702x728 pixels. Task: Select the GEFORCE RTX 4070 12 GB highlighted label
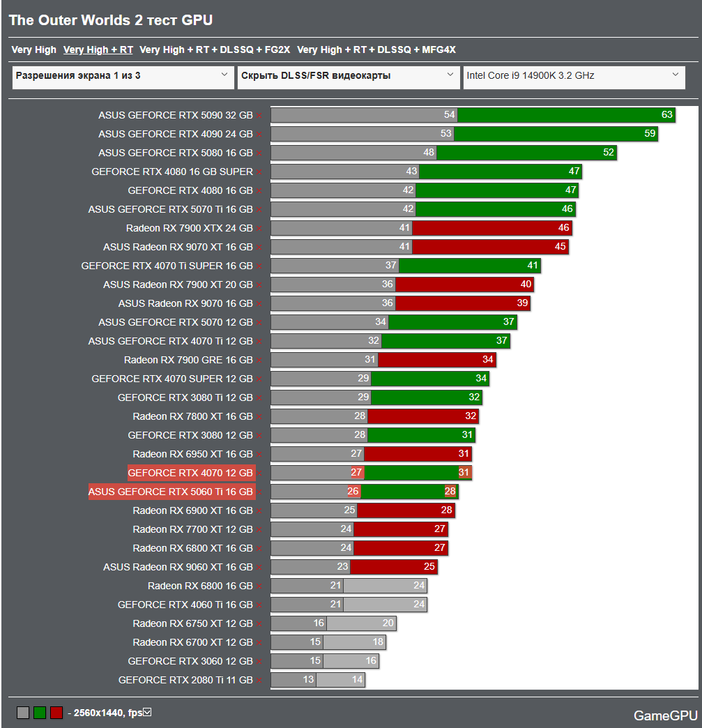[191, 473]
